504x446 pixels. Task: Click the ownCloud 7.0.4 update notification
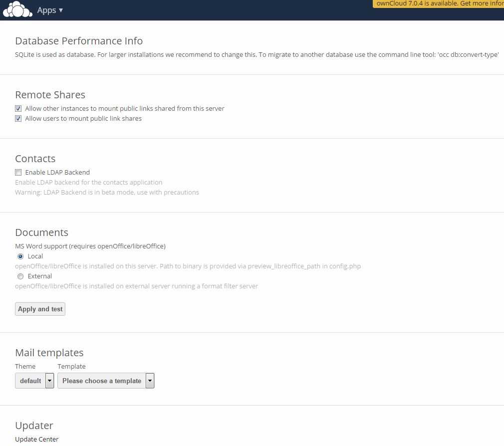click(438, 3)
